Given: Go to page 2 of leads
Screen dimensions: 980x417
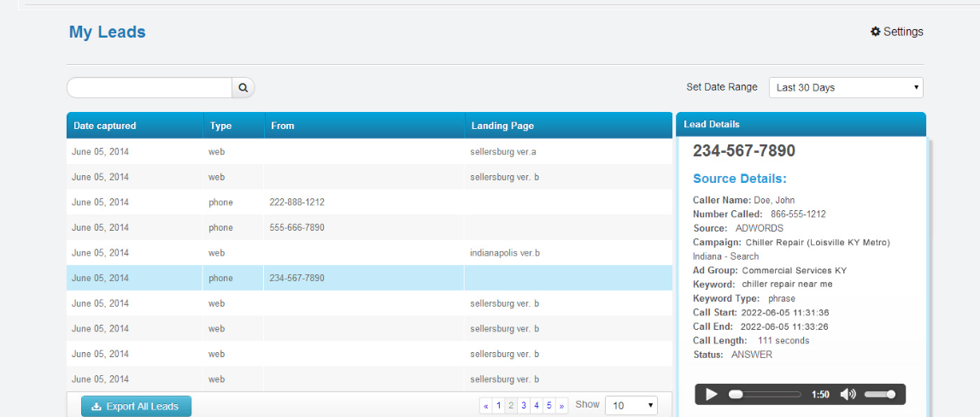Looking at the screenshot, I should coord(511,405).
